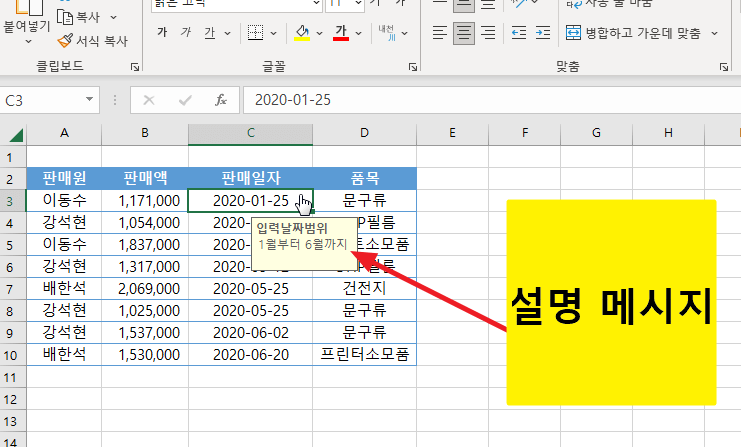
Task: Select the column F header
Action: [525, 133]
